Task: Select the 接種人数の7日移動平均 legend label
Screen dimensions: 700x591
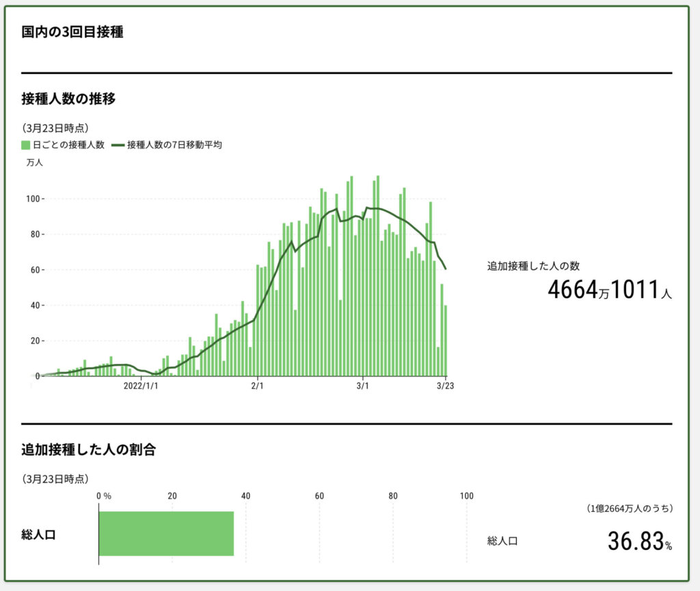Action: tap(174, 145)
